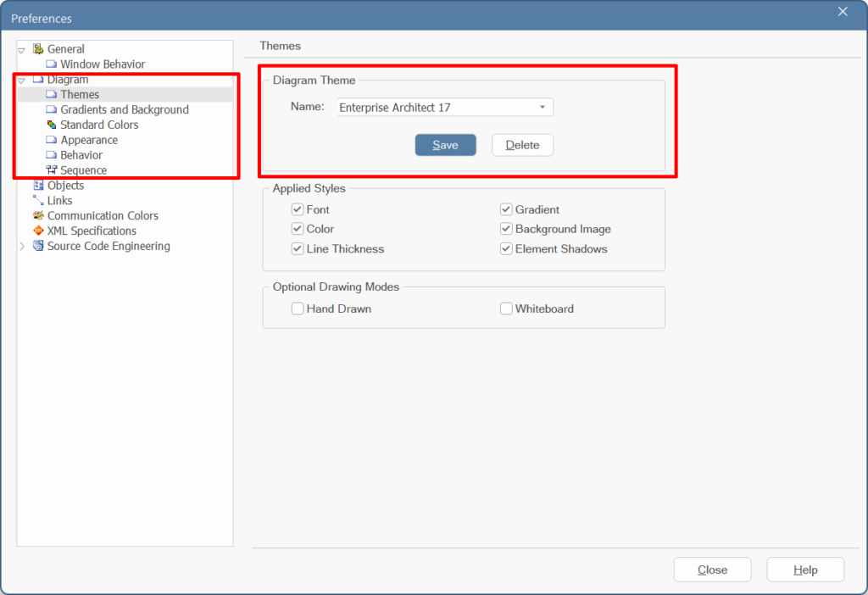Click the Links connector icon
This screenshot has width=868, height=595.
click(x=38, y=201)
